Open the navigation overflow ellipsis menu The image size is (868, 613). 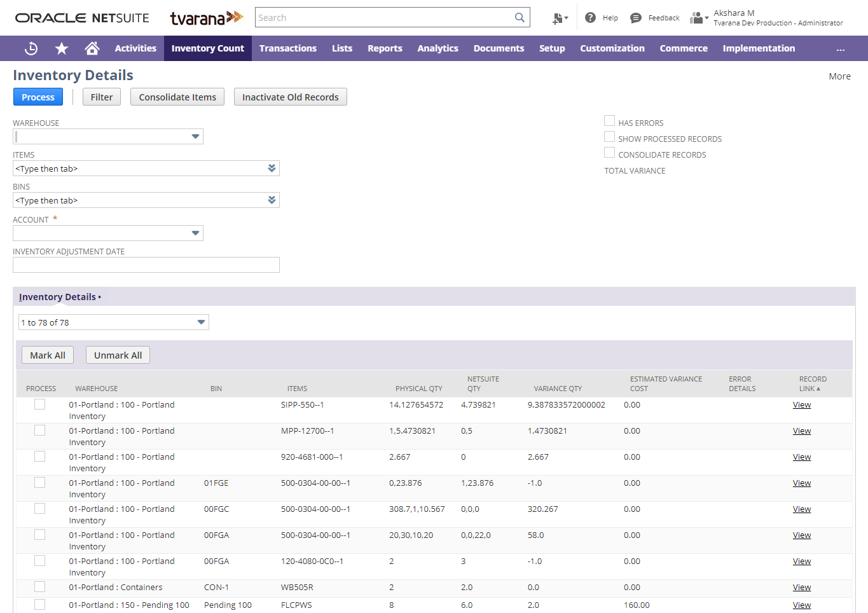coord(840,49)
